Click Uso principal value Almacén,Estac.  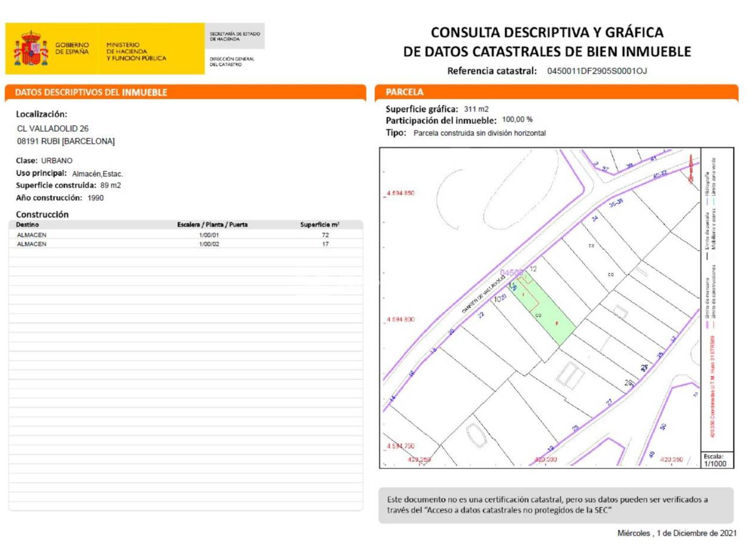click(x=97, y=174)
